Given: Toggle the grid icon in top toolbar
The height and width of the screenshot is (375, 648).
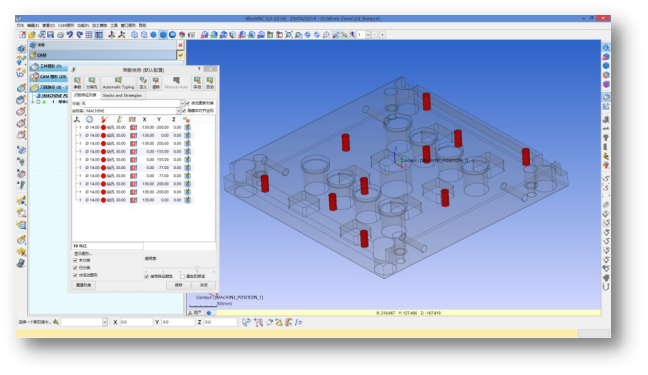Looking at the screenshot, I should point(89,35).
